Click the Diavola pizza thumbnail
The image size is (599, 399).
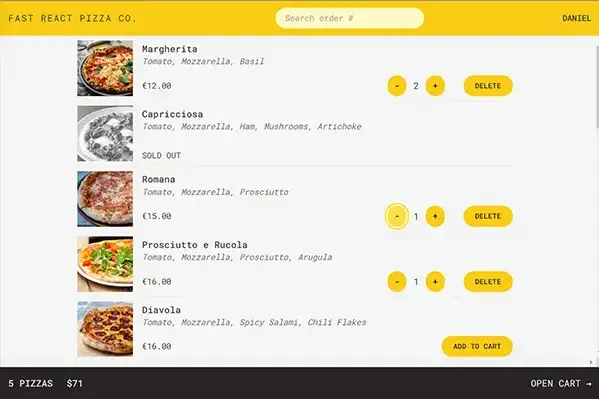pos(105,329)
